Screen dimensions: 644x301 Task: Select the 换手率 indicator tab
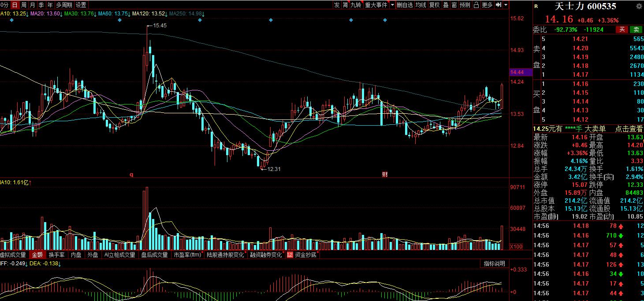pos(56,255)
